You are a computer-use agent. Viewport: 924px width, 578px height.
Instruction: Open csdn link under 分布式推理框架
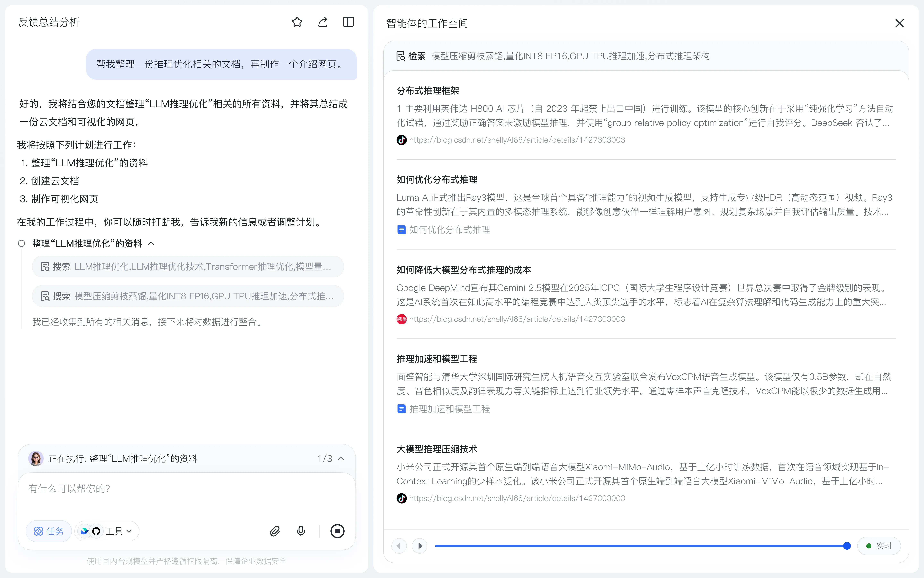point(517,140)
